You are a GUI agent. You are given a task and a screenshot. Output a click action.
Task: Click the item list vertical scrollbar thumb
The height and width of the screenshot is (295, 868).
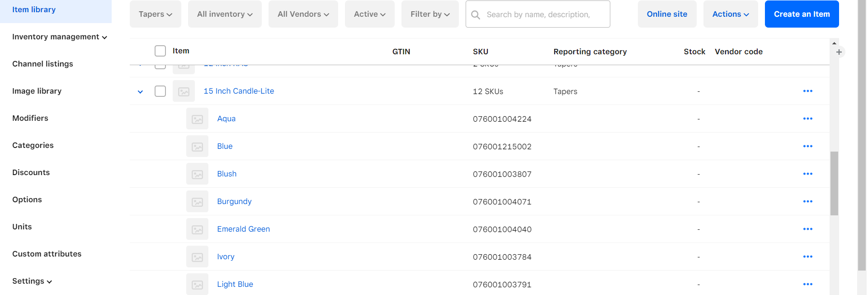point(834,183)
